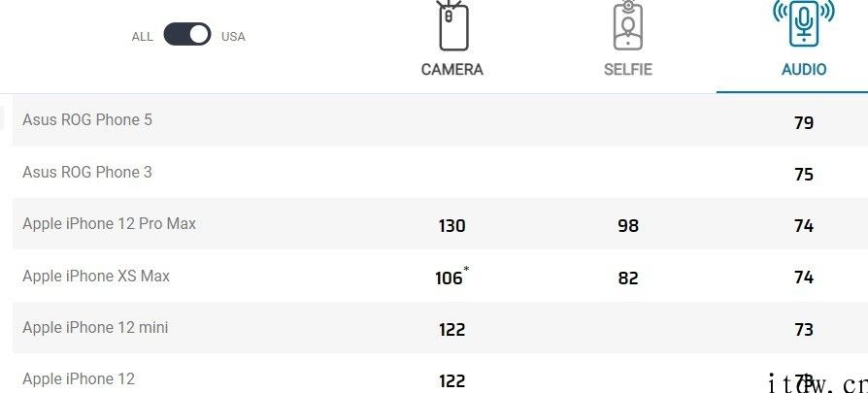Open the Asus ROG Phone 3 entry

pos(87,172)
